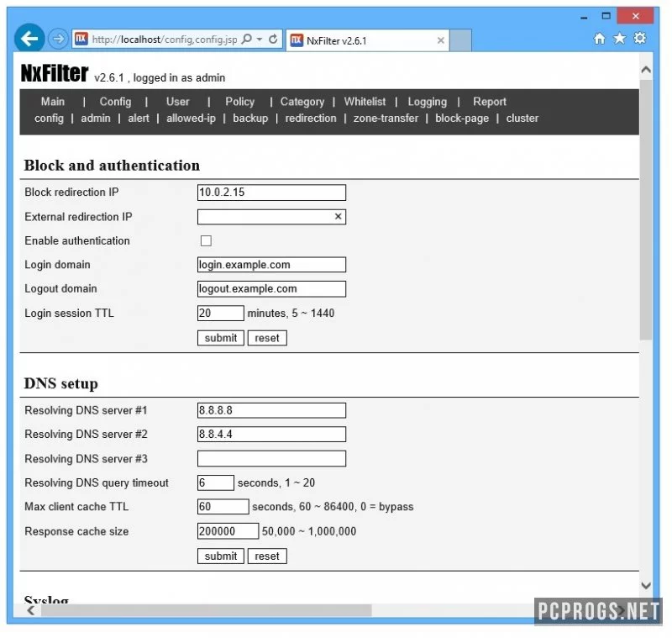Click the NxFilter favicon in address bar

coord(81,39)
